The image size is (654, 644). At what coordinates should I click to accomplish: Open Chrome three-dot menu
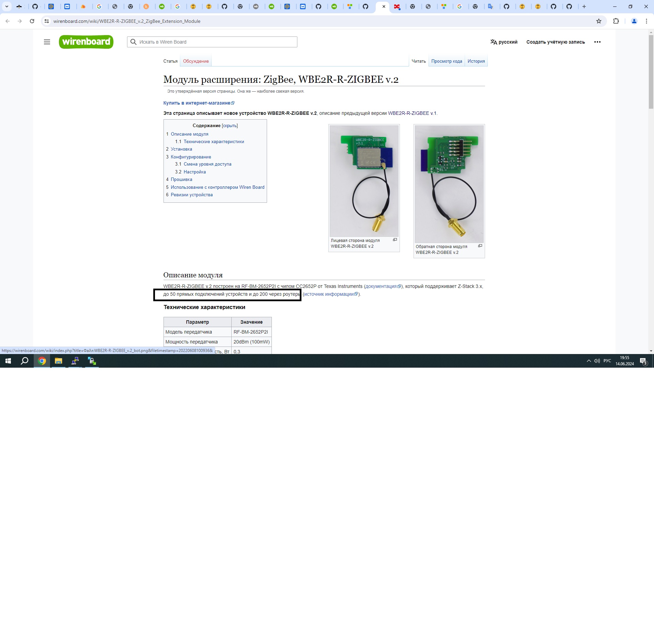(x=647, y=21)
